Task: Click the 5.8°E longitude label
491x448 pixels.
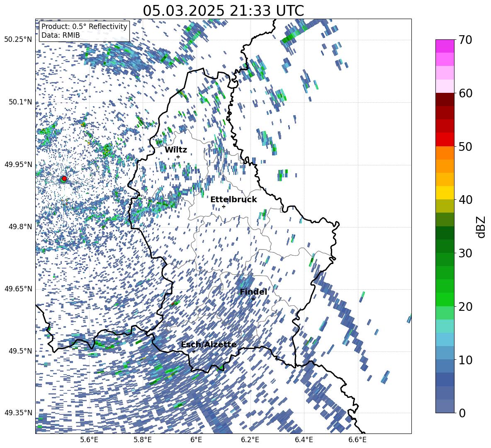Action: pyautogui.click(x=143, y=440)
